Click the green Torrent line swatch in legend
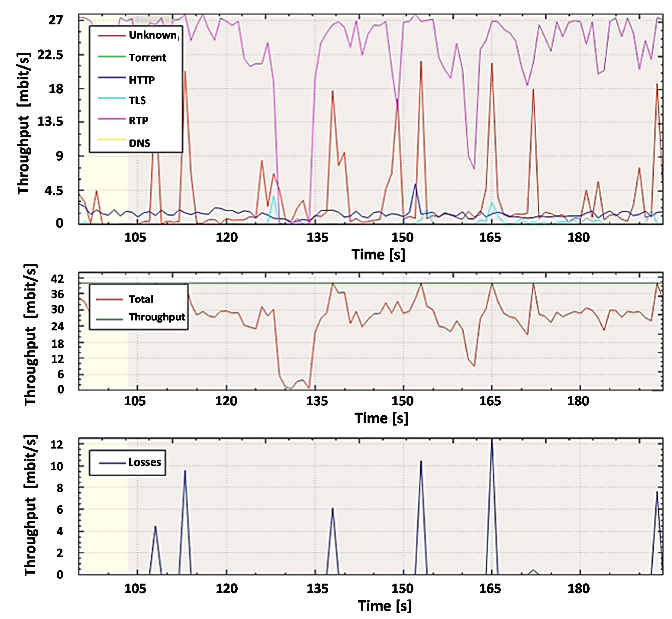This screenshot has height=619, width=672. (x=111, y=56)
